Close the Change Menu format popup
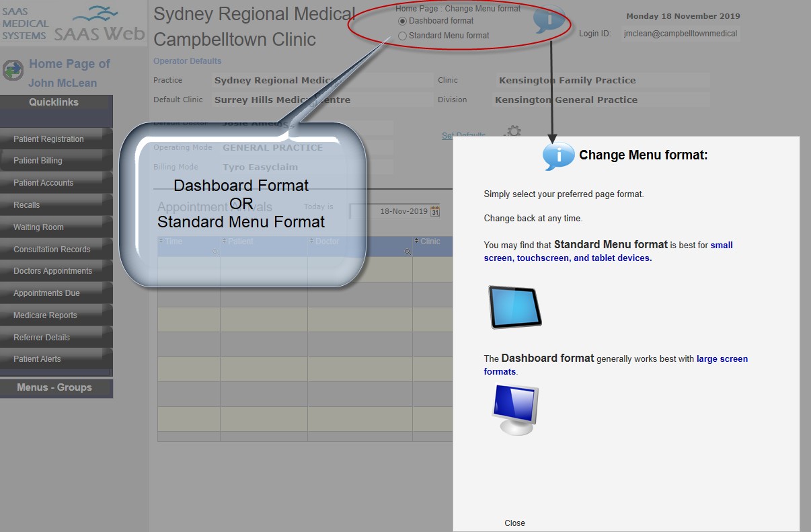Image resolution: width=811 pixels, height=532 pixels. click(514, 523)
